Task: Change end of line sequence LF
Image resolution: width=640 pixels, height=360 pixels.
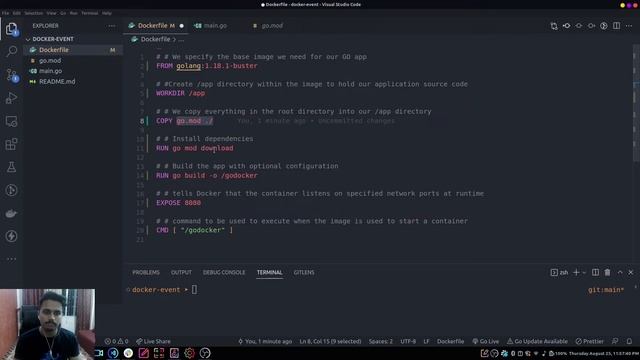Action: click(x=426, y=341)
